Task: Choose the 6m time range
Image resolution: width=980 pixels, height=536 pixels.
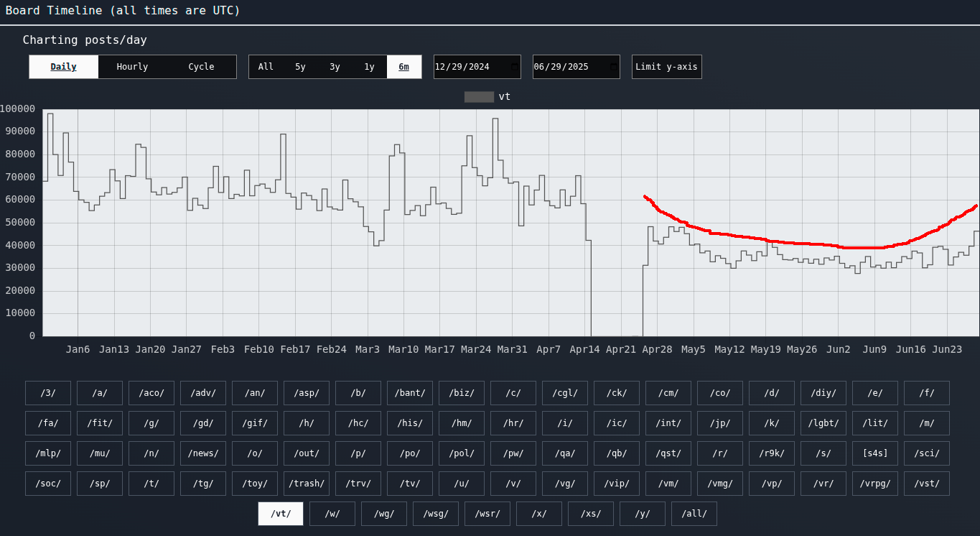Action: coord(404,67)
